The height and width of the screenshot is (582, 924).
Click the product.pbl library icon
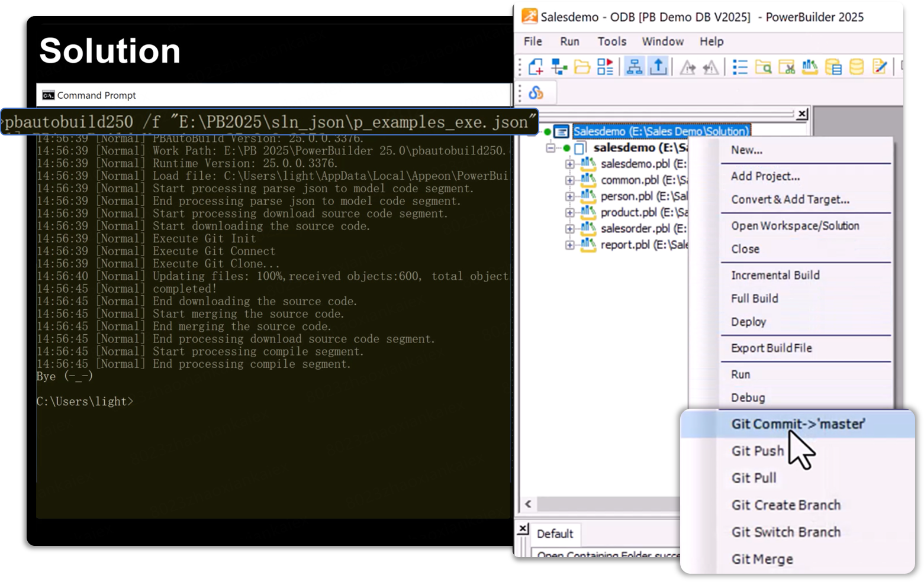click(x=588, y=212)
